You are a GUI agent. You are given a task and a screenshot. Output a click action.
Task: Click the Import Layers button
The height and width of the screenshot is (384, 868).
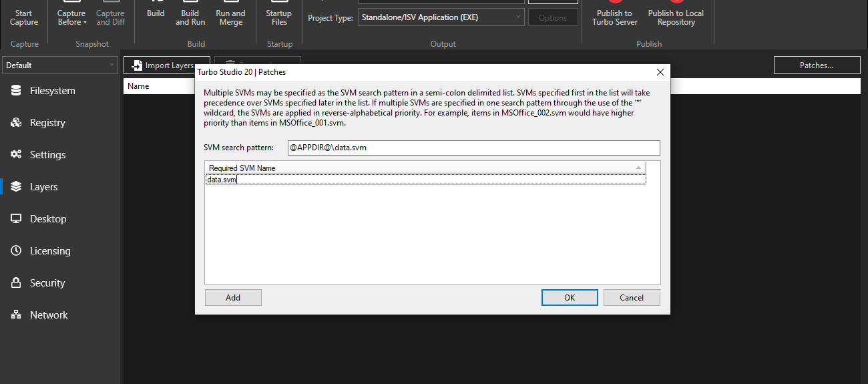(167, 65)
